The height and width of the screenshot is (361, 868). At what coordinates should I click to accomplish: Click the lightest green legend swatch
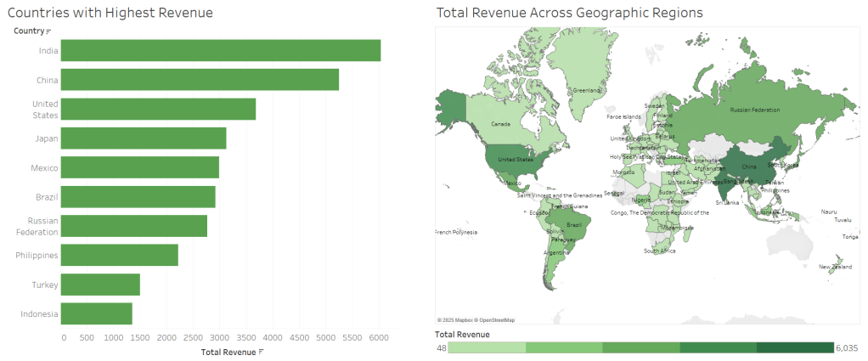[487, 347]
